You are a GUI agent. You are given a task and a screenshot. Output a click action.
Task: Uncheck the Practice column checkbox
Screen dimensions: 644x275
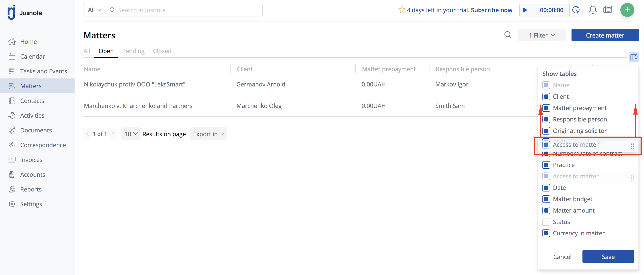coord(546,165)
